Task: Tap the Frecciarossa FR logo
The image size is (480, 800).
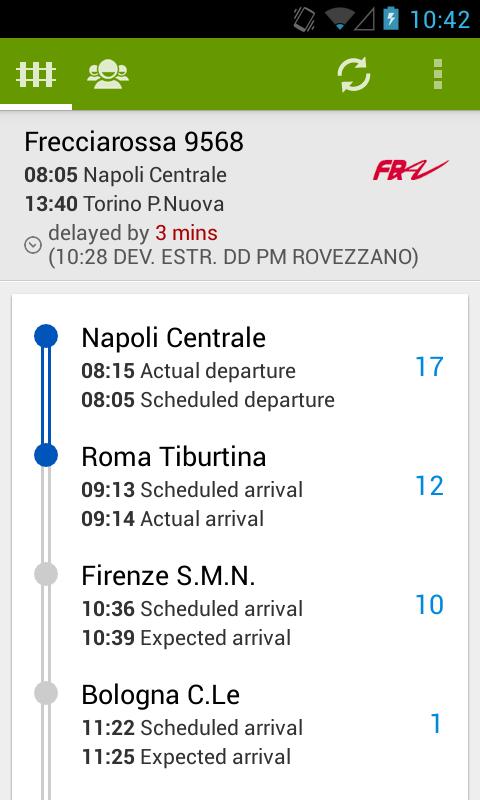Action: 411,170
